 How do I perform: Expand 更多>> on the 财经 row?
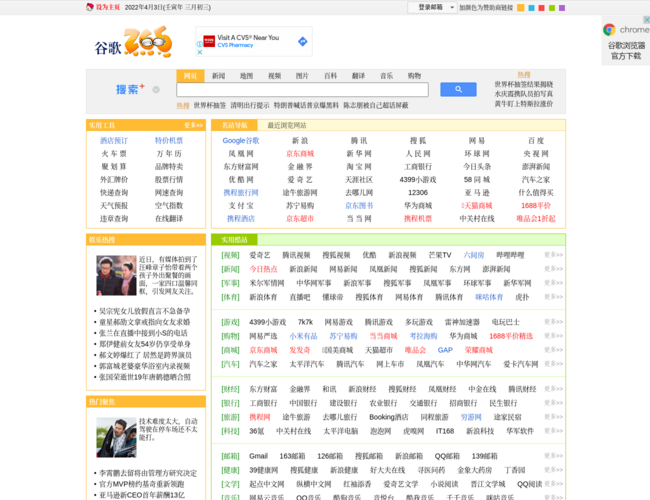(553, 388)
